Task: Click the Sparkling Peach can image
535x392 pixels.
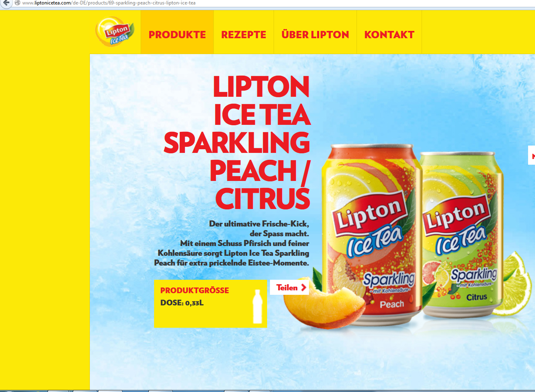Action: pyautogui.click(x=371, y=230)
